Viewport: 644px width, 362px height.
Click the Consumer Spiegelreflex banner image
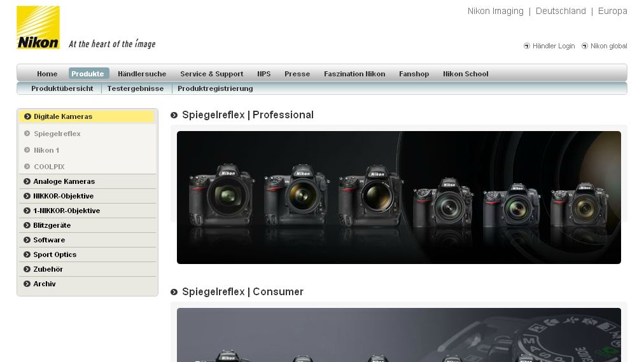pos(399,335)
